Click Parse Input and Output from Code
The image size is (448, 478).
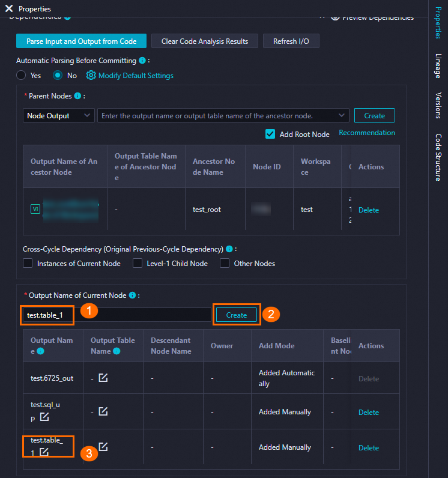pyautogui.click(x=81, y=41)
